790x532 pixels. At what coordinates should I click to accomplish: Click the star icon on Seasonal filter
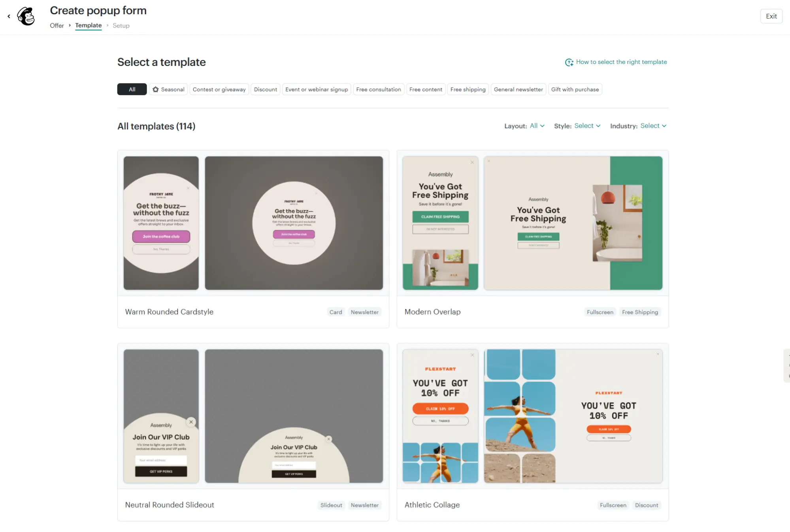point(156,89)
